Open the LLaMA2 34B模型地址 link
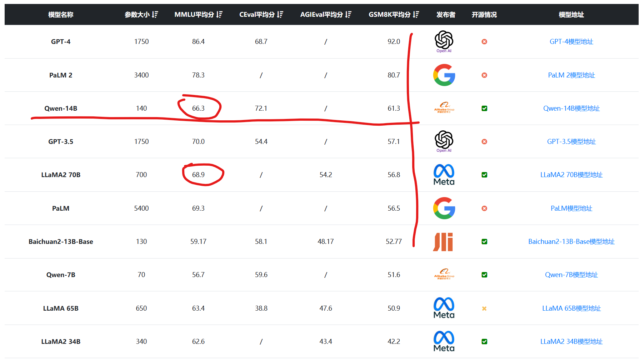The image size is (644, 361). click(571, 341)
